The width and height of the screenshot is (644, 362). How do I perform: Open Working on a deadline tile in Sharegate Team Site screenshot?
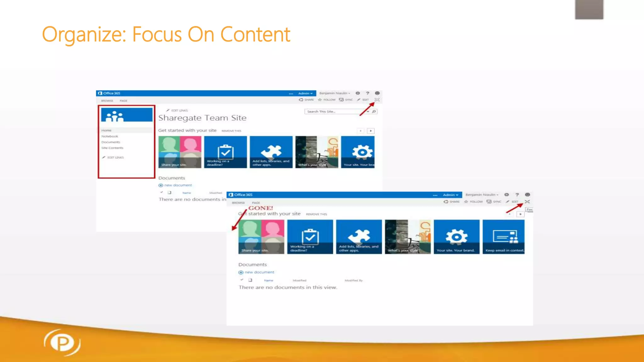click(x=225, y=152)
